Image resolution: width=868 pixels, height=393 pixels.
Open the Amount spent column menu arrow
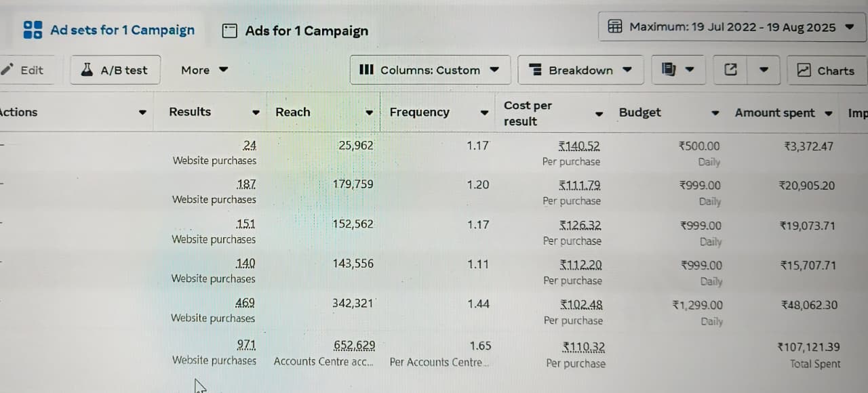pyautogui.click(x=828, y=113)
